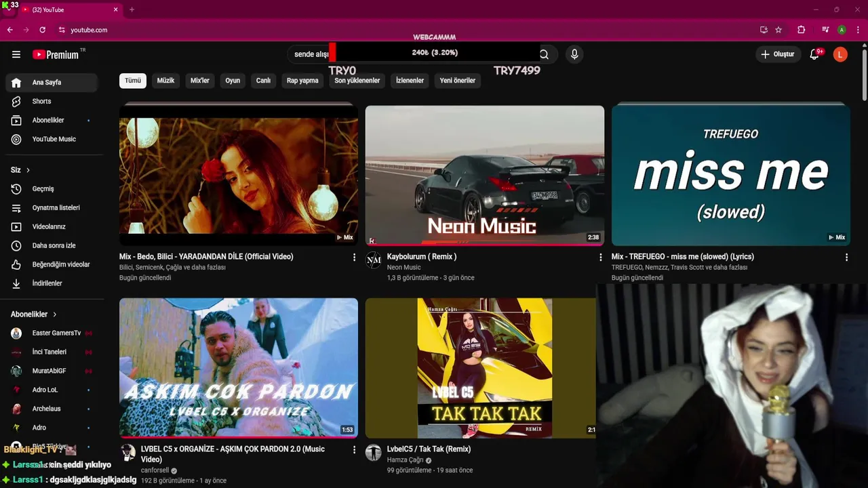Screen dimensions: 868x488
Task: Click in the YouTube search field
Action: [411, 54]
